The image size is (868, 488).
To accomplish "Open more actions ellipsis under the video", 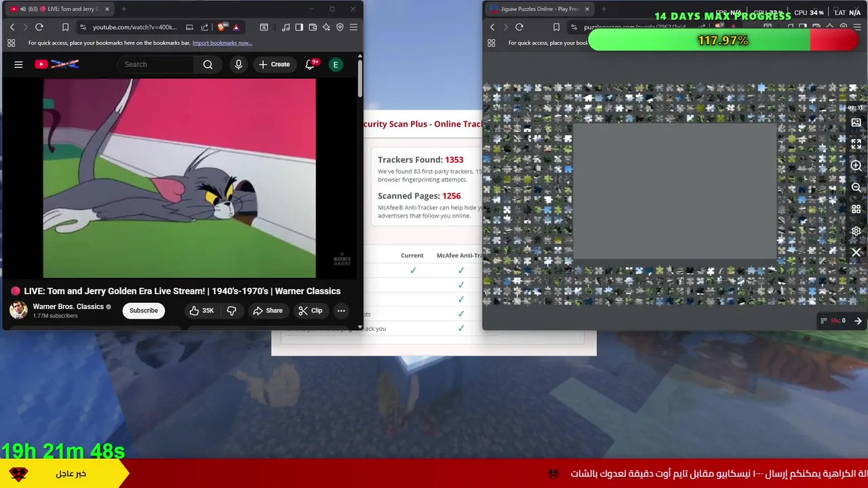I will click(x=341, y=310).
